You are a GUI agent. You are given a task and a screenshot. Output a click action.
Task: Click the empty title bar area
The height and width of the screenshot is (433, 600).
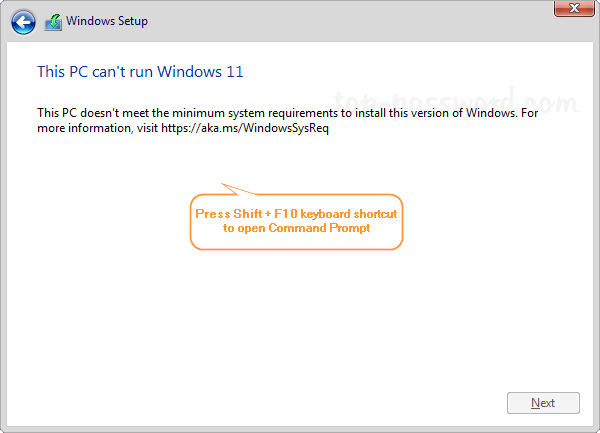click(x=350, y=21)
